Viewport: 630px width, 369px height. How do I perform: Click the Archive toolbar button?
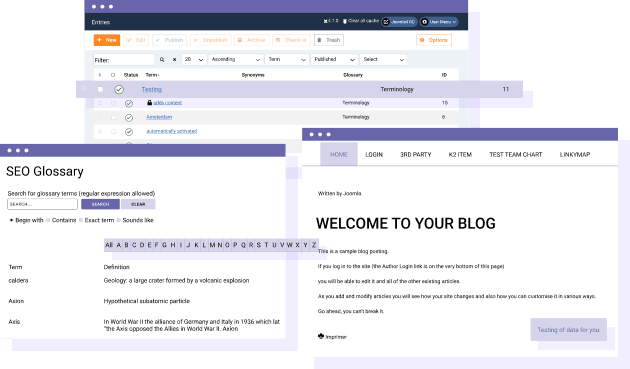[x=252, y=40]
